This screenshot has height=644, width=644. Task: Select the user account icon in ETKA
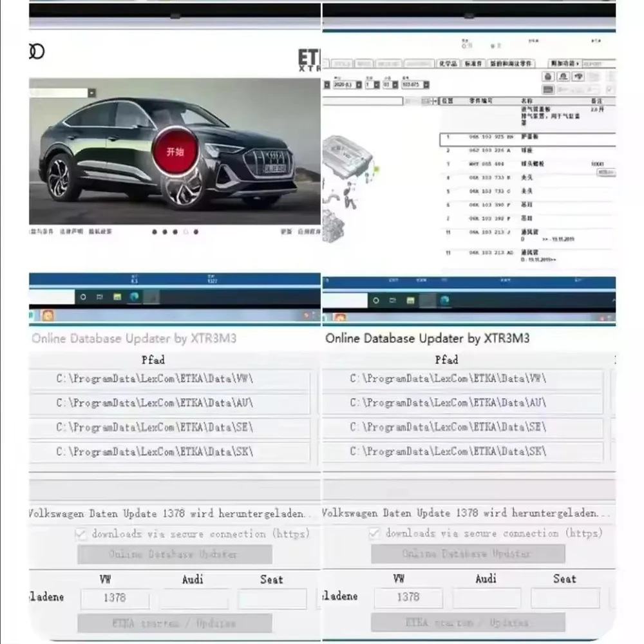[x=563, y=77]
